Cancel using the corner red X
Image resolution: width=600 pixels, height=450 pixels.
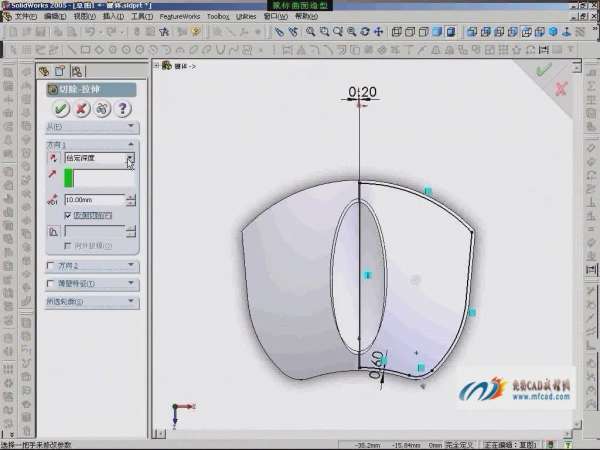click(561, 89)
